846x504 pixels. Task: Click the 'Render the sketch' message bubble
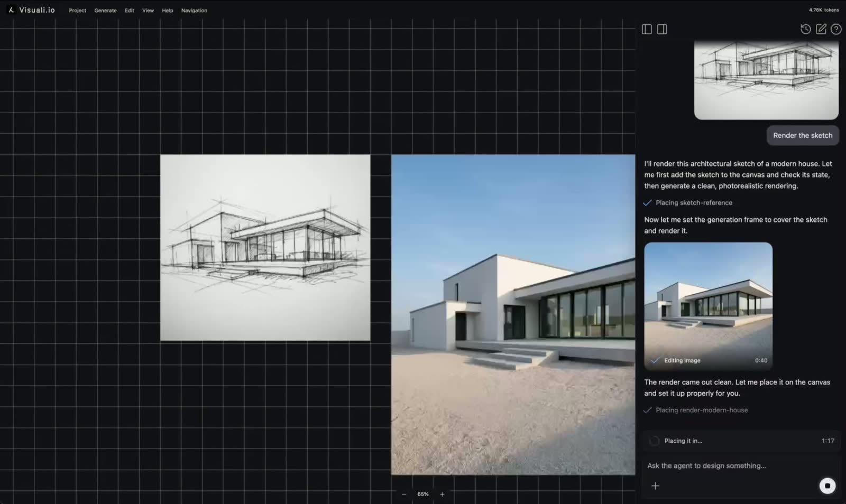point(803,135)
